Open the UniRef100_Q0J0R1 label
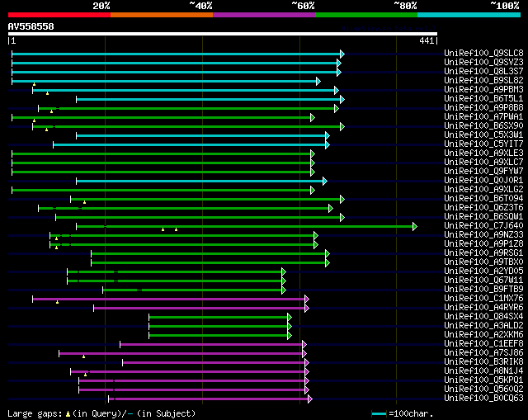 tap(483, 181)
